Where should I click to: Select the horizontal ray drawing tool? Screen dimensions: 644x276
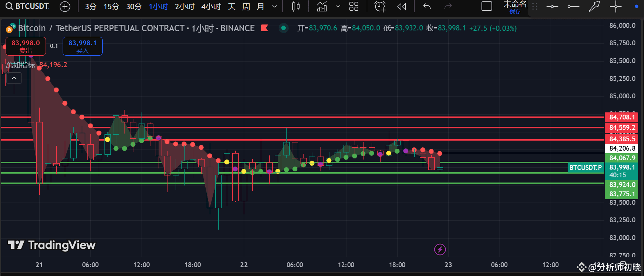[573, 6]
